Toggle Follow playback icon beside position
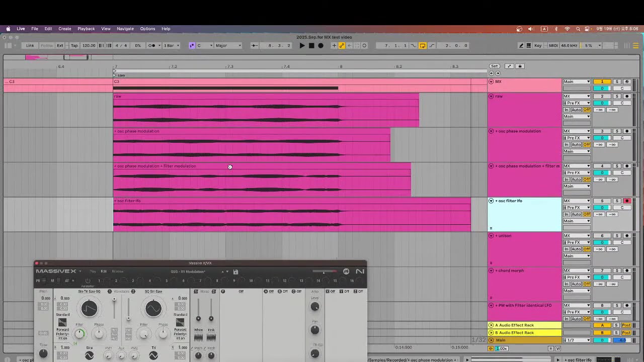This screenshot has height=362, width=644. pos(255,46)
